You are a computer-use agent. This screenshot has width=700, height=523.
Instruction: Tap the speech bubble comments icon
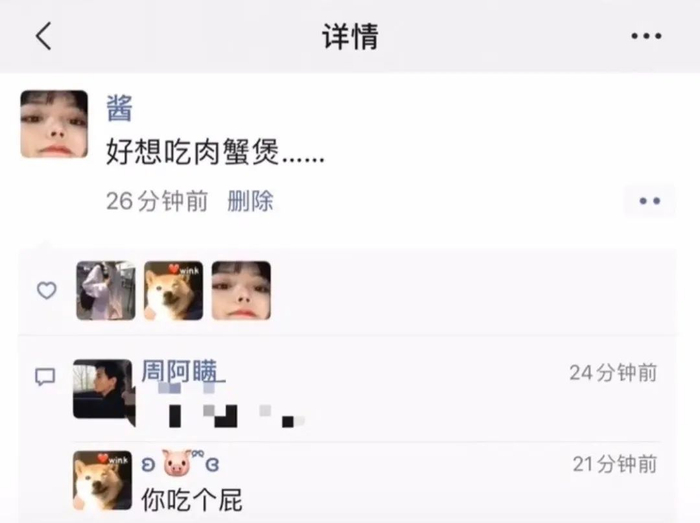(45, 377)
